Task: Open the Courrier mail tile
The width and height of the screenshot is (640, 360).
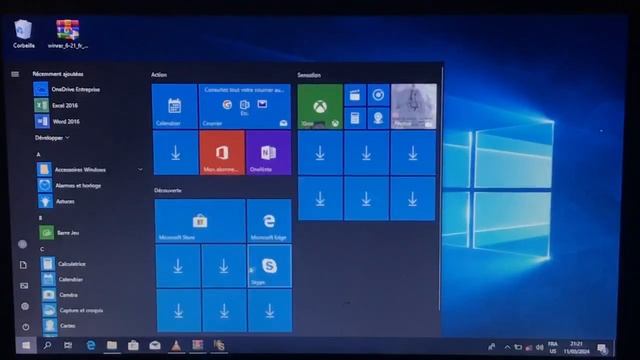Action: pyautogui.click(x=245, y=106)
